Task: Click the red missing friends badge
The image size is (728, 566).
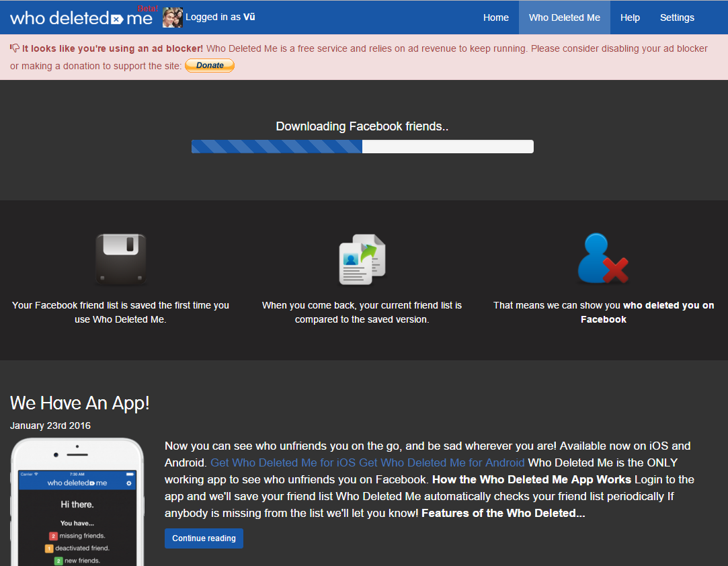Action: pos(53,536)
